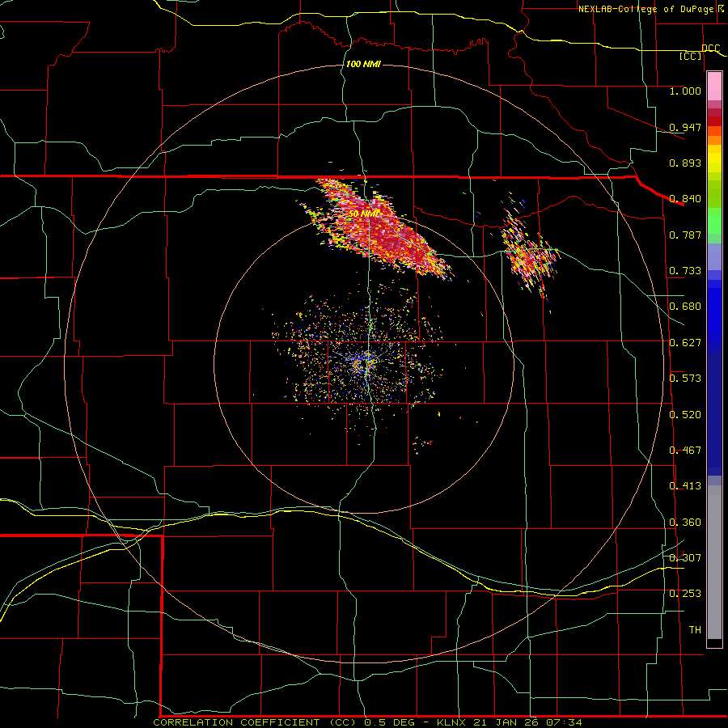Click the 0.253 color scale label
728x728 pixels.
pyautogui.click(x=685, y=594)
